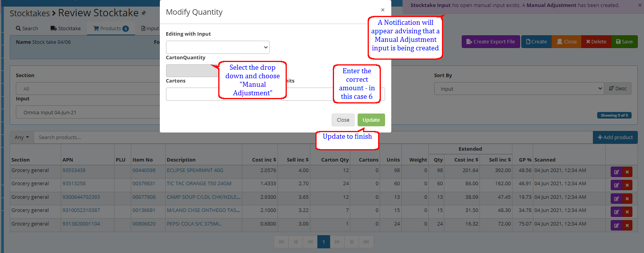Go to the last page in pagination

pos(366,242)
